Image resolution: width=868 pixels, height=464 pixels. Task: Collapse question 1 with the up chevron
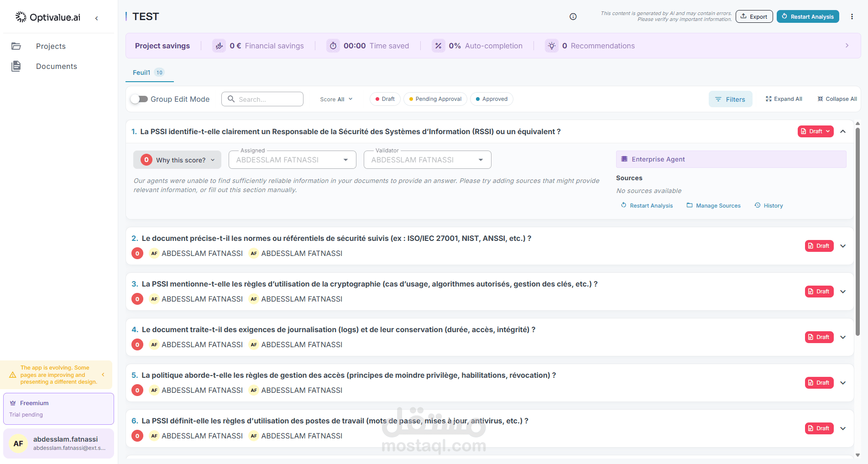pyautogui.click(x=843, y=131)
